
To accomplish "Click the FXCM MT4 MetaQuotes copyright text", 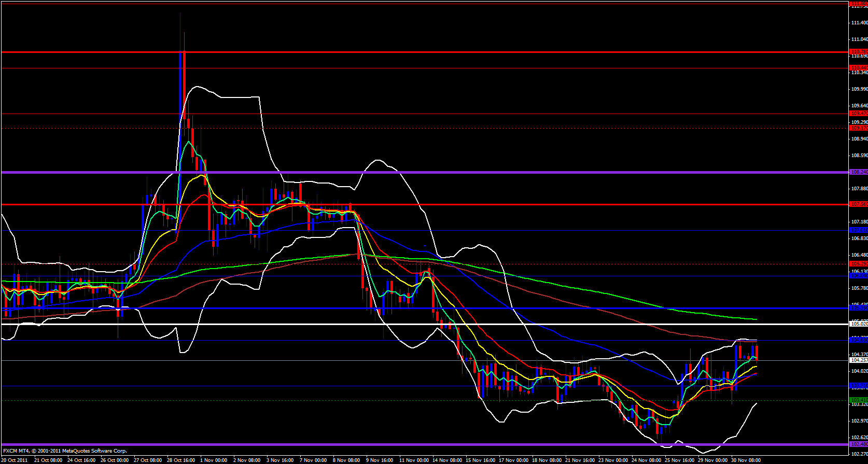I will coord(65,451).
